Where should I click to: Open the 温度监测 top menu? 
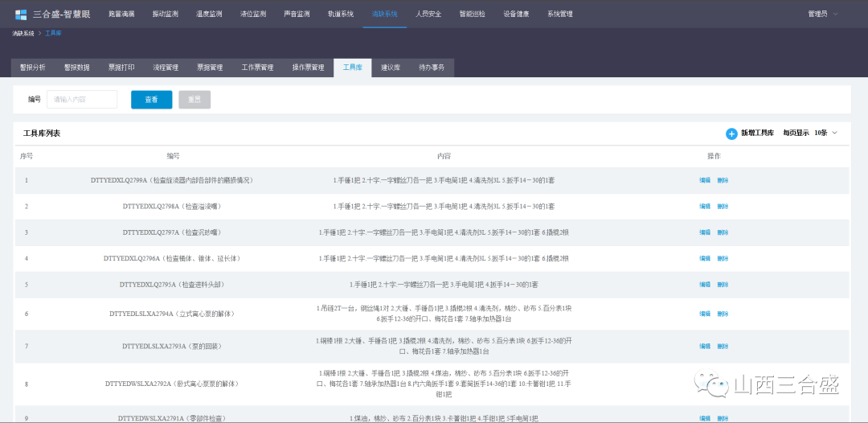click(x=209, y=14)
